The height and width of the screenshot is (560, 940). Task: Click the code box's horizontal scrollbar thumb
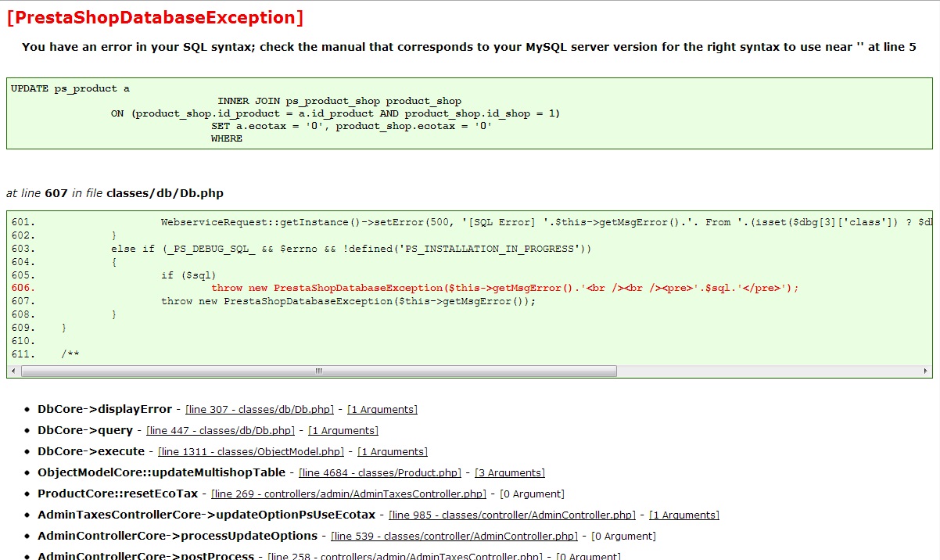(319, 371)
